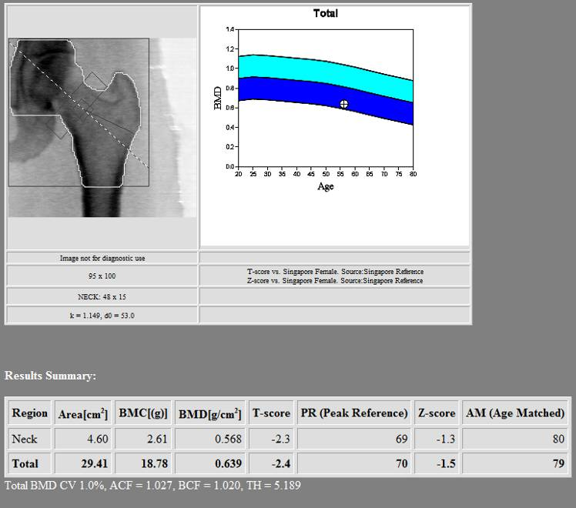Screen dimensions: 576x508
Task: Click the '95 x 100' cell
Action: (102, 276)
